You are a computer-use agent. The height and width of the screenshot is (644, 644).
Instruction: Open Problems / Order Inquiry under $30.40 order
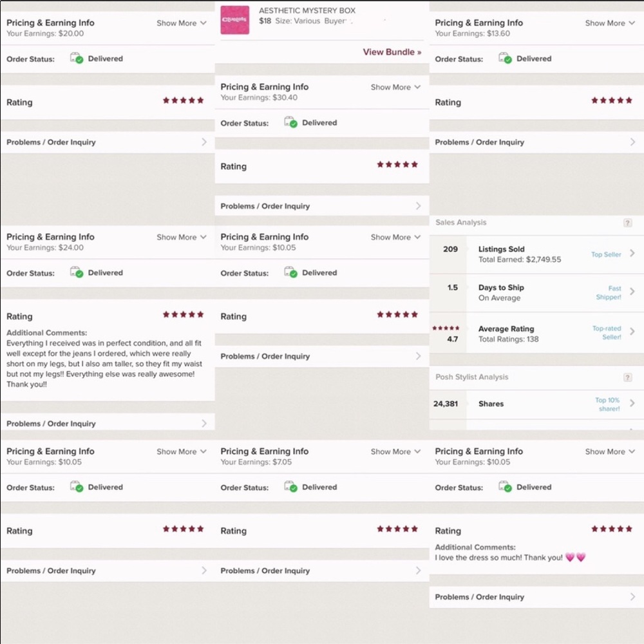click(322, 206)
